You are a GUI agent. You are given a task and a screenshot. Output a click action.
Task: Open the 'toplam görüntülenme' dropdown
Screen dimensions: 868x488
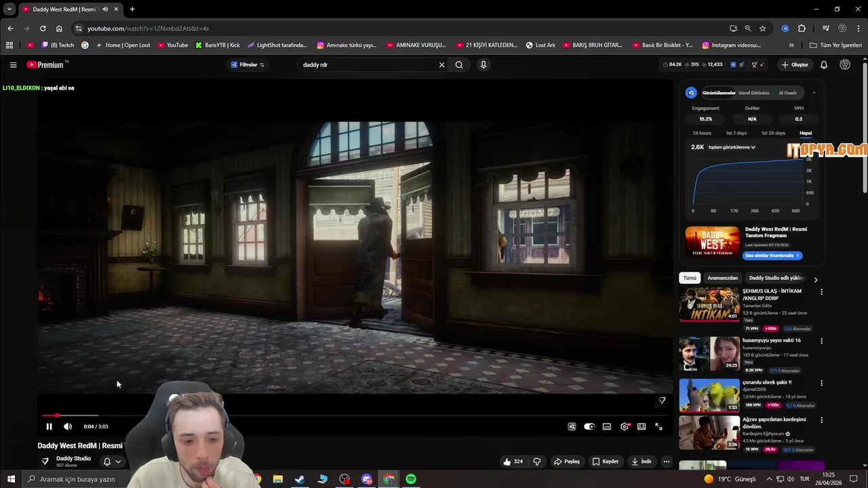(732, 147)
